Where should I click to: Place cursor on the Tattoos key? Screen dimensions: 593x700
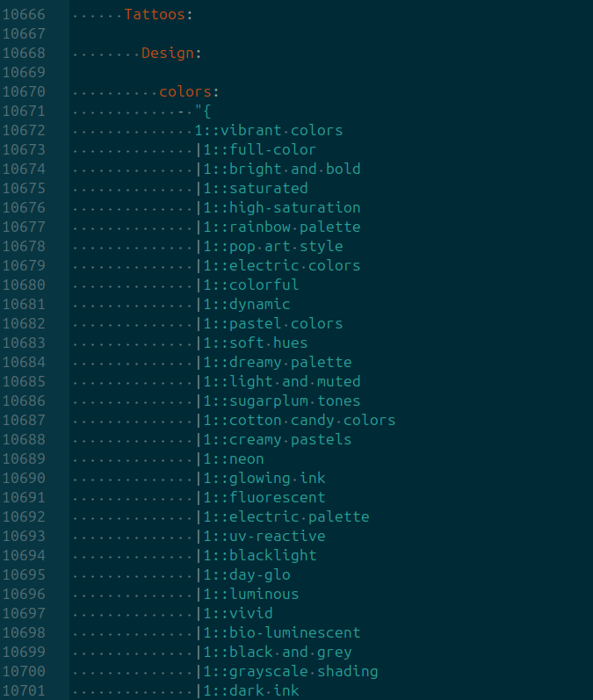(155, 15)
